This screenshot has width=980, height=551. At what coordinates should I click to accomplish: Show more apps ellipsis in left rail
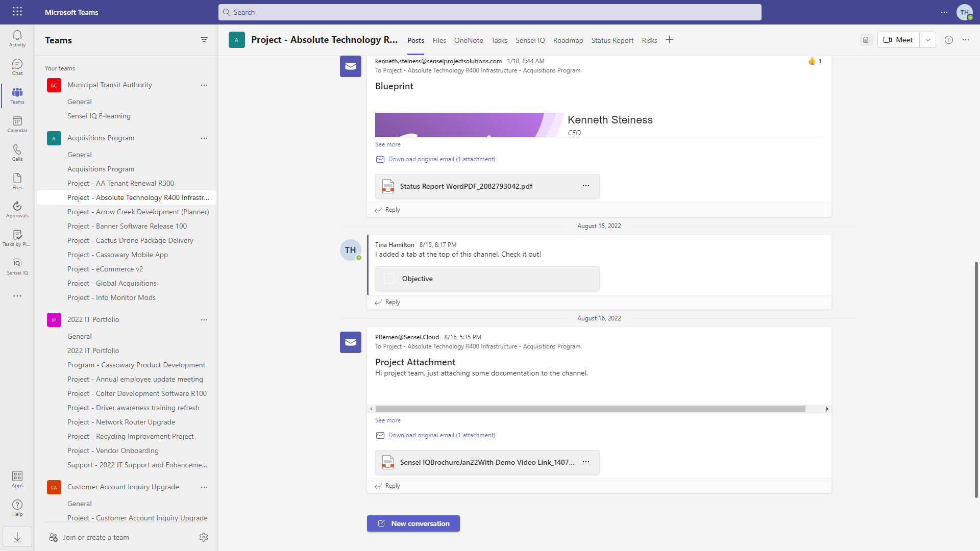click(17, 296)
